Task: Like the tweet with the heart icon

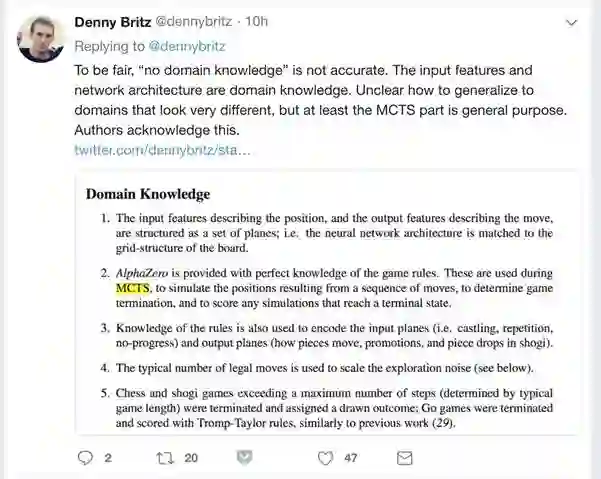Action: 324,458
